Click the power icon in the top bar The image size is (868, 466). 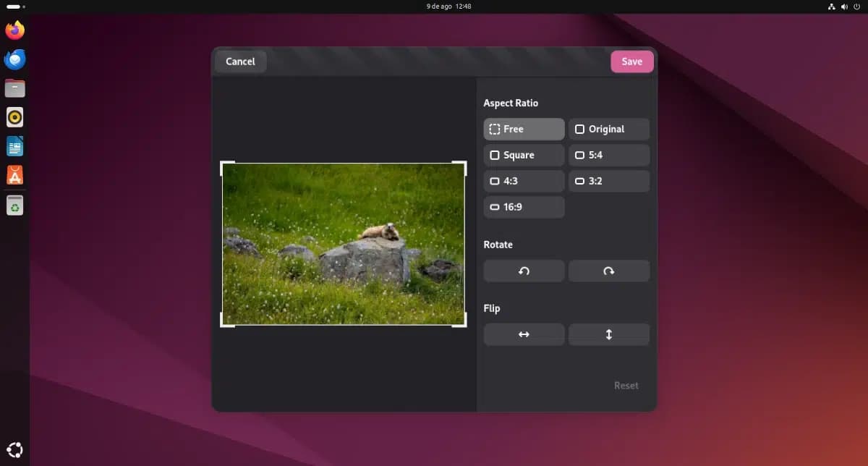click(x=856, y=7)
